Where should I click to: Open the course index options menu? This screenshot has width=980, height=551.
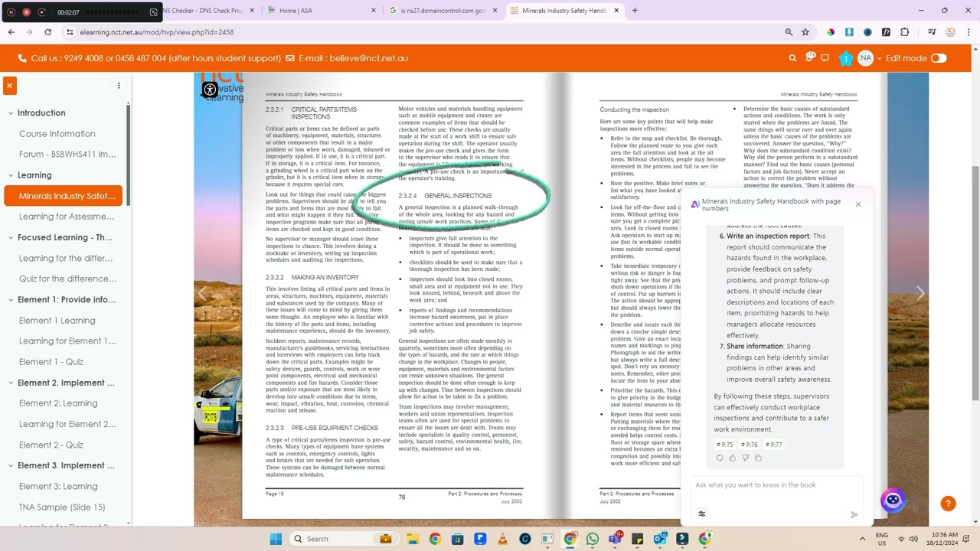[119, 86]
